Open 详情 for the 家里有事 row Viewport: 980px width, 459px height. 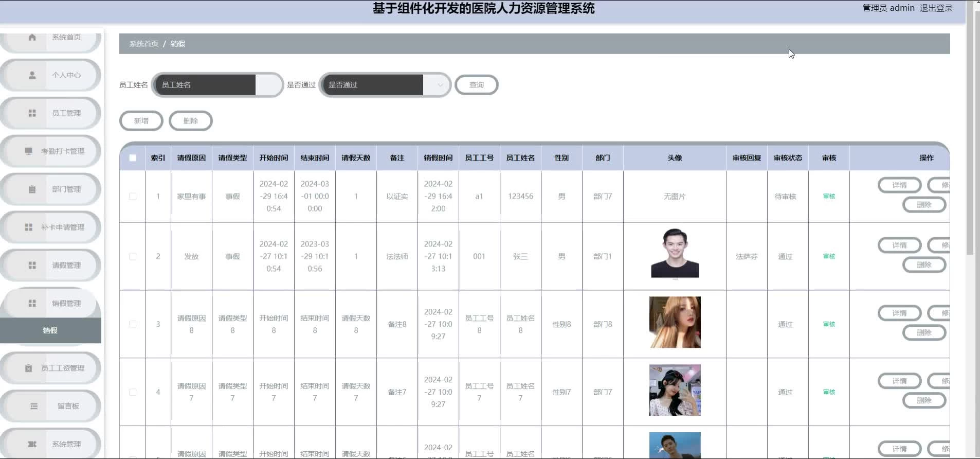pyautogui.click(x=899, y=185)
